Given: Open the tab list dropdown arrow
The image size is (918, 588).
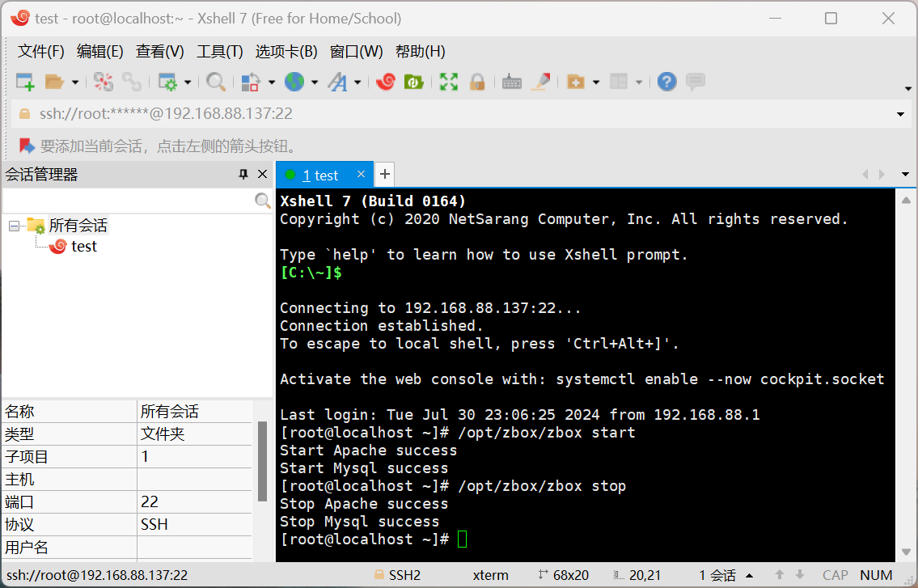Looking at the screenshot, I should click(x=905, y=174).
